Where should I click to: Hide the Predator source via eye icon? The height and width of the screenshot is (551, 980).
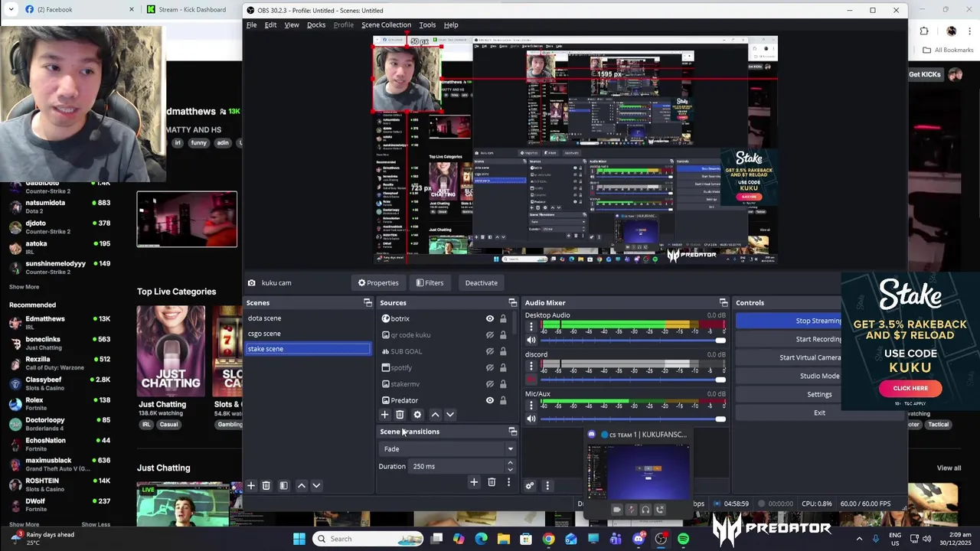point(490,400)
